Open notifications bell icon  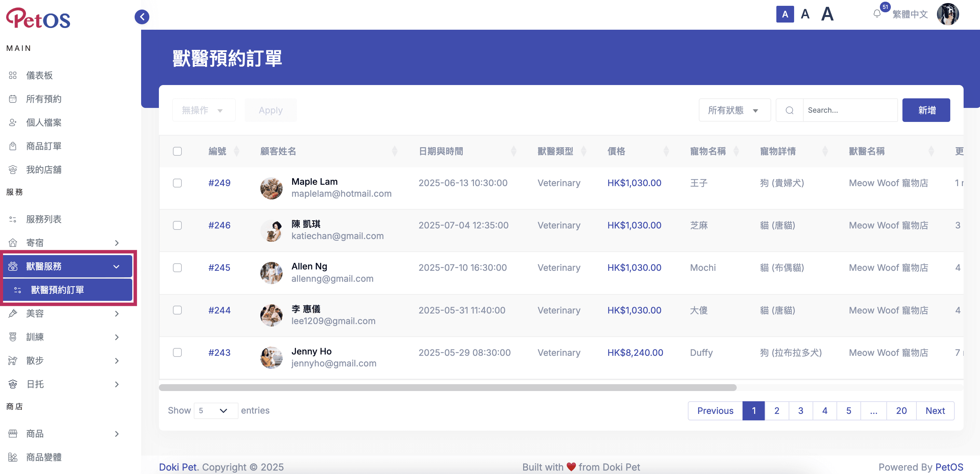click(x=876, y=14)
